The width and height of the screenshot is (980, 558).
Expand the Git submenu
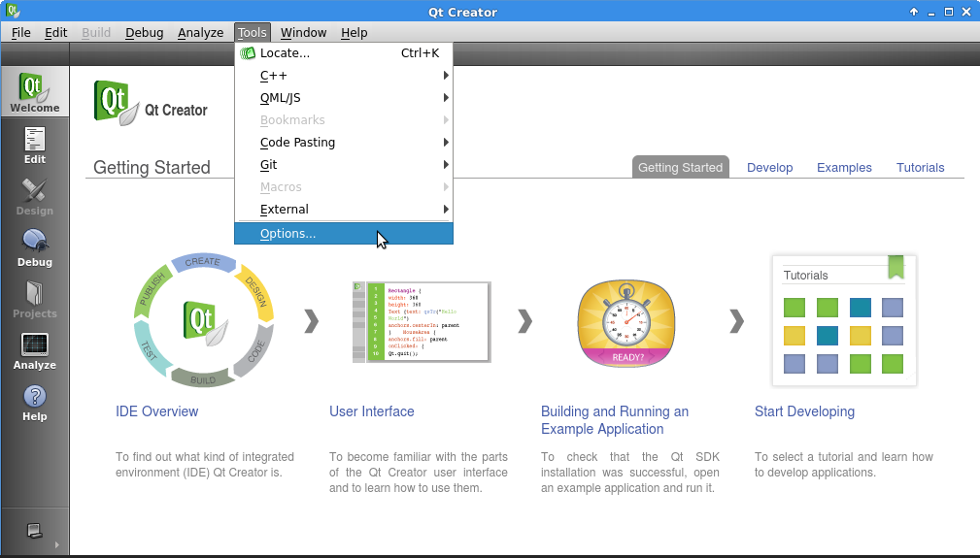[344, 165]
